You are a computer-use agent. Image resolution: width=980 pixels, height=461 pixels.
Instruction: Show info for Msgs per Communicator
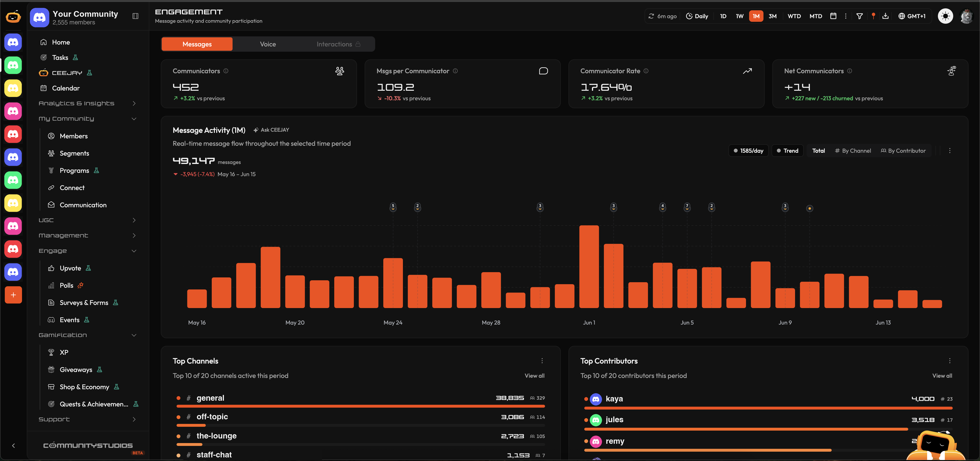(x=455, y=71)
